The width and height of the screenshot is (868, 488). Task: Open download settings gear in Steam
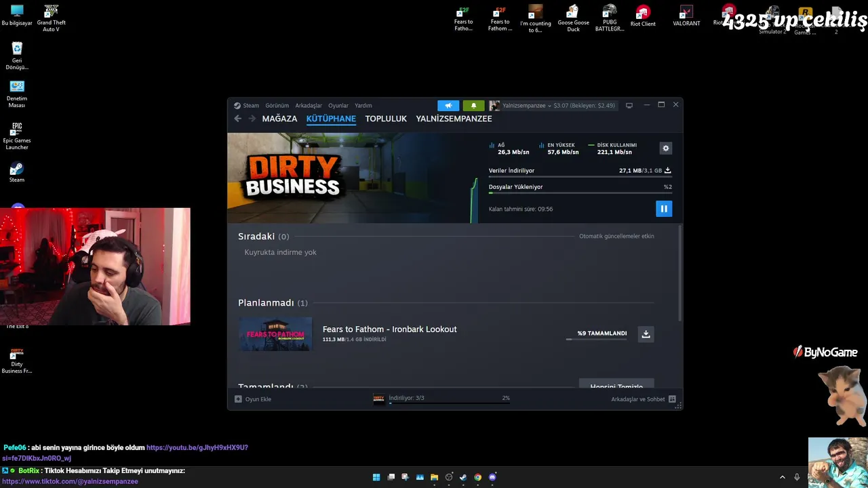666,148
